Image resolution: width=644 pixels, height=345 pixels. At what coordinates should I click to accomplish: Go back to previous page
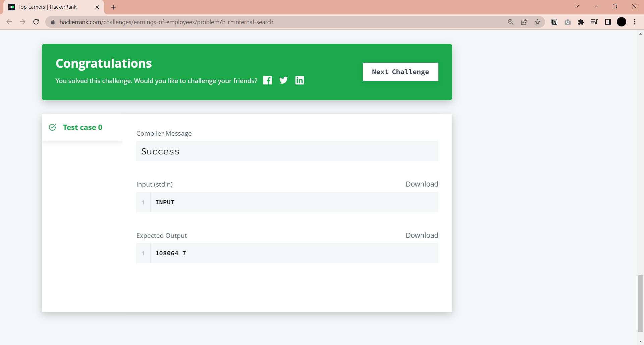[9, 22]
